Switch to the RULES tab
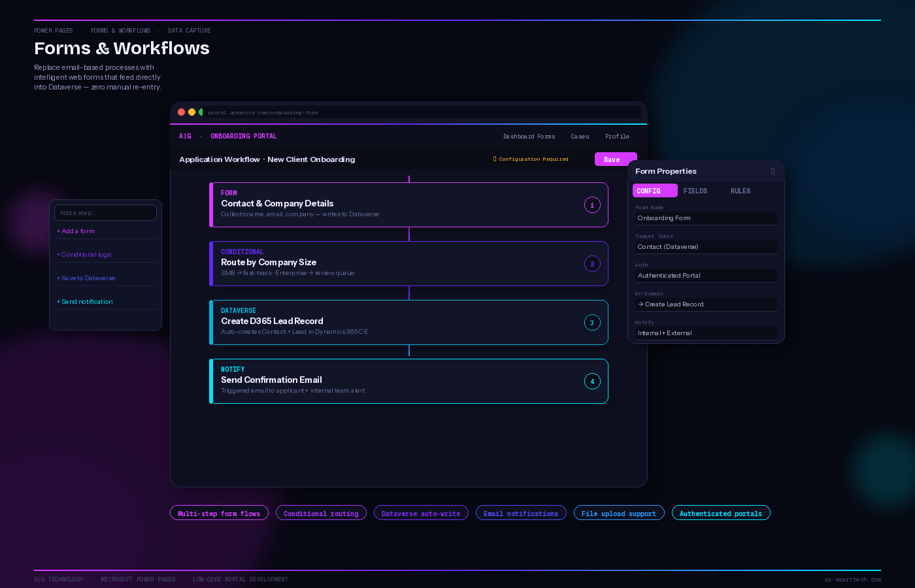The width and height of the screenshot is (915, 588). click(740, 190)
